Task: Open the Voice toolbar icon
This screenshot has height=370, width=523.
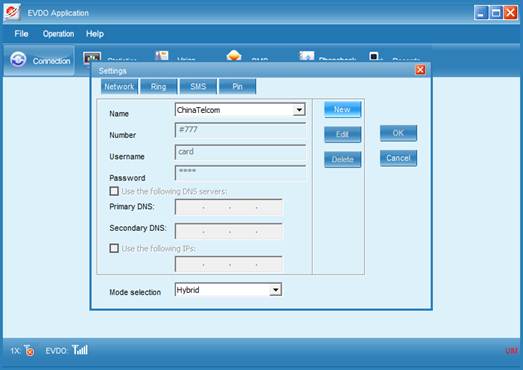Action: click(162, 56)
